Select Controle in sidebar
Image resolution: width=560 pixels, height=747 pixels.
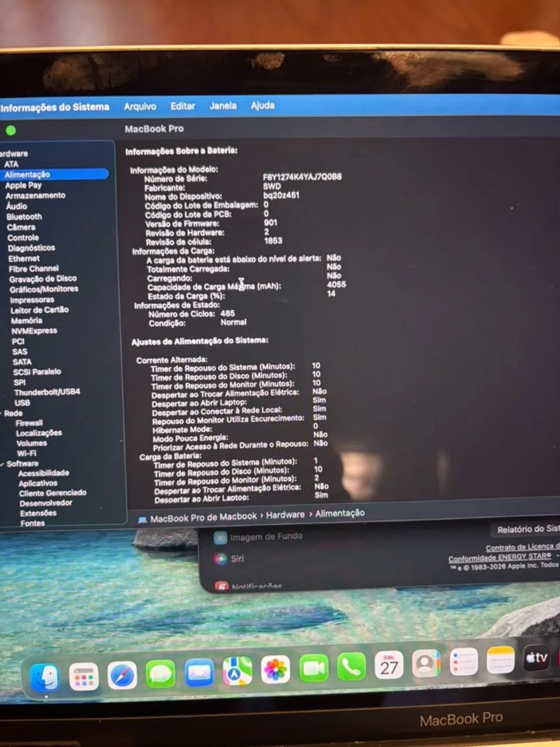coord(23,238)
